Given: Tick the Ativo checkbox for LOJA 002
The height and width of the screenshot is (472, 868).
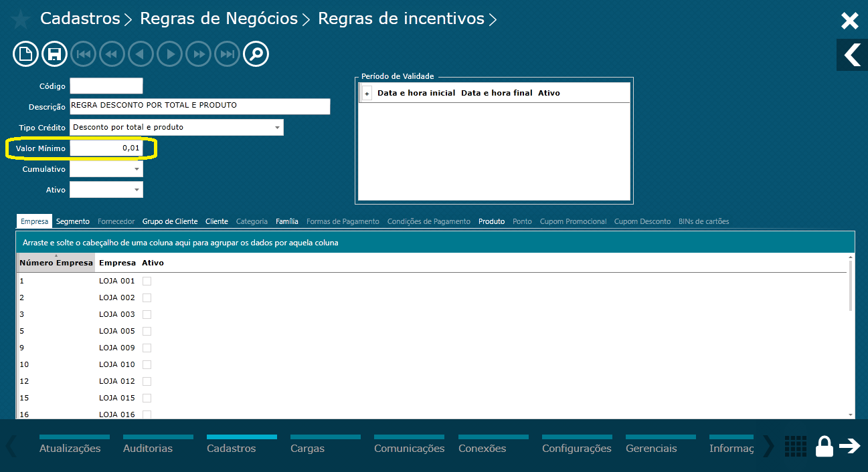Looking at the screenshot, I should click(147, 298).
